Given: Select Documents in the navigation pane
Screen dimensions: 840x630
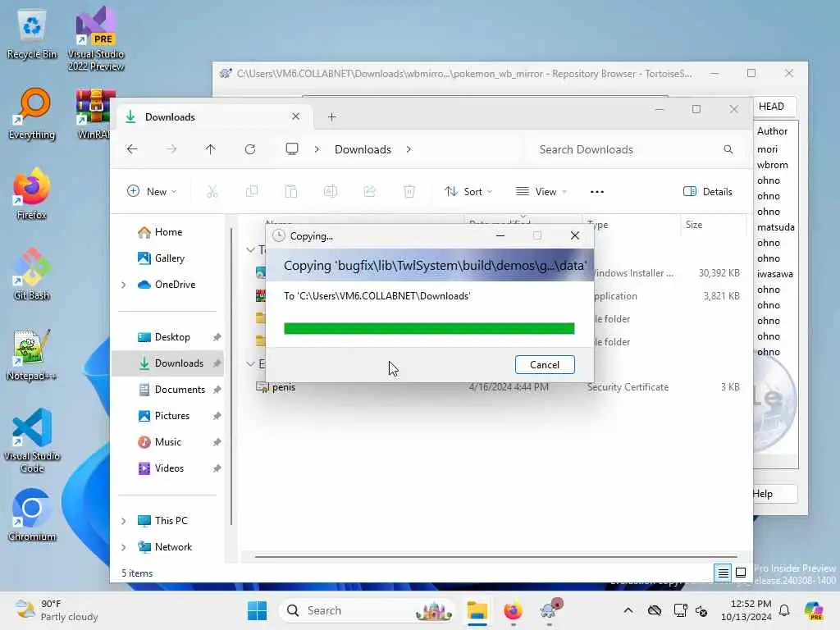Looking at the screenshot, I should [x=172, y=390].
